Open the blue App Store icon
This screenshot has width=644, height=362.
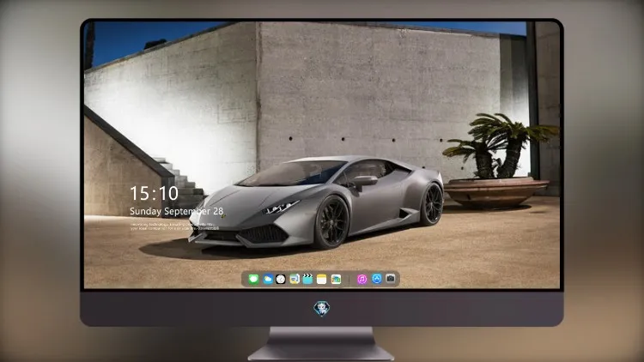click(x=377, y=279)
